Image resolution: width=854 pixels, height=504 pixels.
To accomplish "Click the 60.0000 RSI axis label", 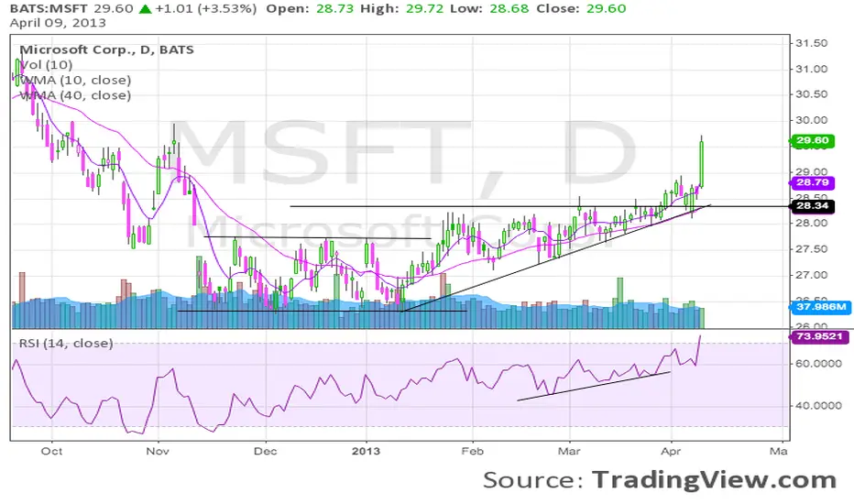I will pyautogui.click(x=819, y=364).
